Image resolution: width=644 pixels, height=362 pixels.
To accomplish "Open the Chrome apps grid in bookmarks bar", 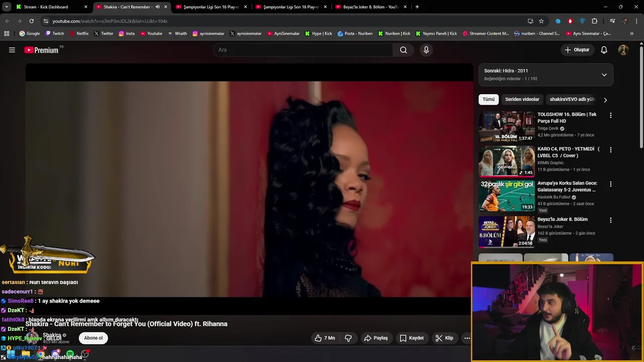I will (7, 34).
